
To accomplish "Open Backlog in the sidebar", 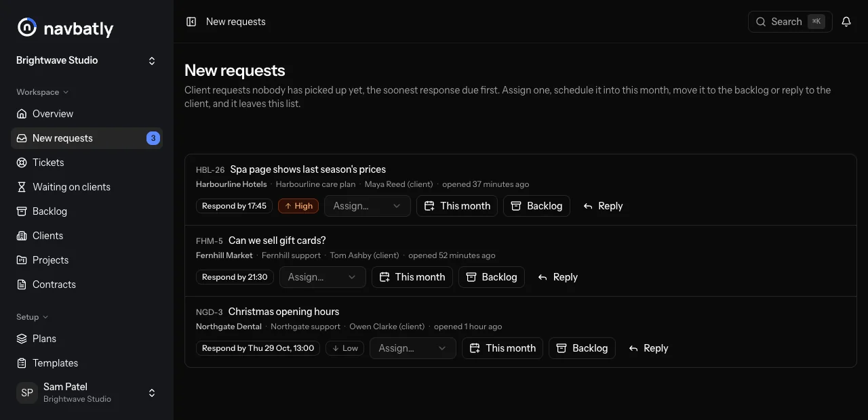I will 87,211.
